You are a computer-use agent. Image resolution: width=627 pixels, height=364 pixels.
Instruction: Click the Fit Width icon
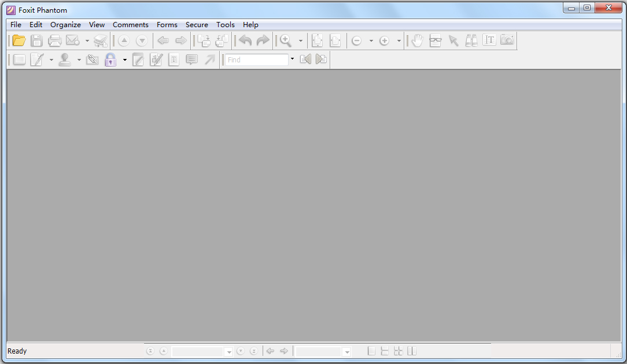[x=335, y=40]
